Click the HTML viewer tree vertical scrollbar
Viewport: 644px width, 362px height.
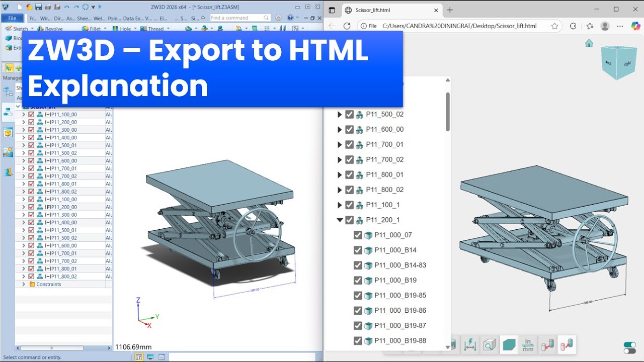tap(448, 112)
